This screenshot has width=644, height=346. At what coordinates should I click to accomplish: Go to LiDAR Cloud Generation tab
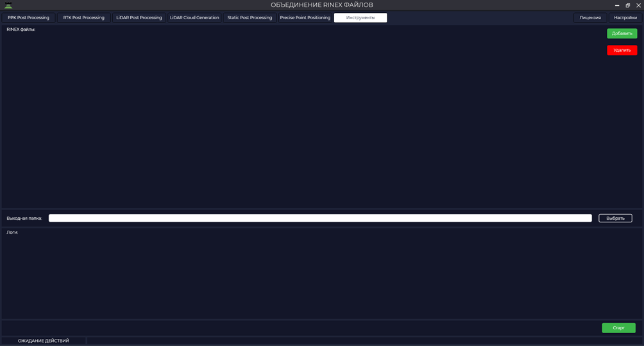click(x=194, y=18)
